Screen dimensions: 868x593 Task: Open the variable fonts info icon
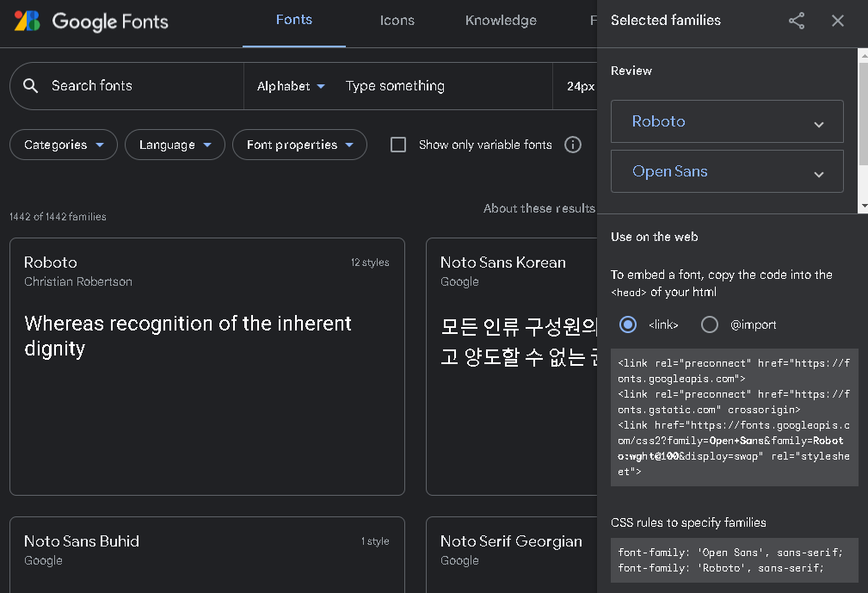[x=572, y=145]
